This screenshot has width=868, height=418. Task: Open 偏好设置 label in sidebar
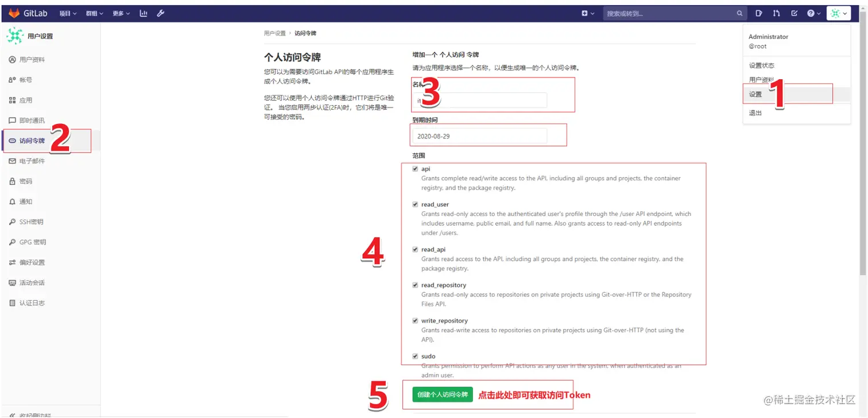pyautogui.click(x=32, y=262)
